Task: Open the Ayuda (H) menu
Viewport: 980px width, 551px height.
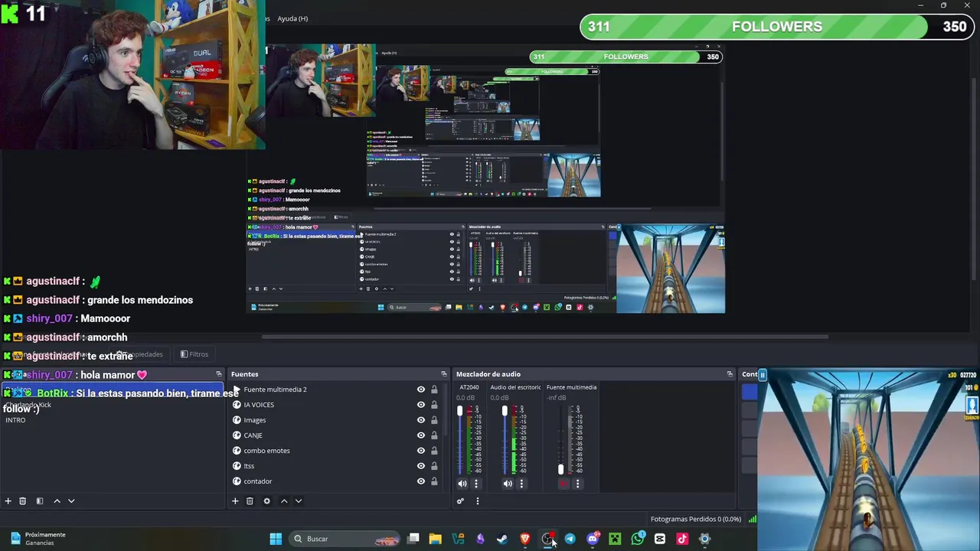Action: click(292, 18)
